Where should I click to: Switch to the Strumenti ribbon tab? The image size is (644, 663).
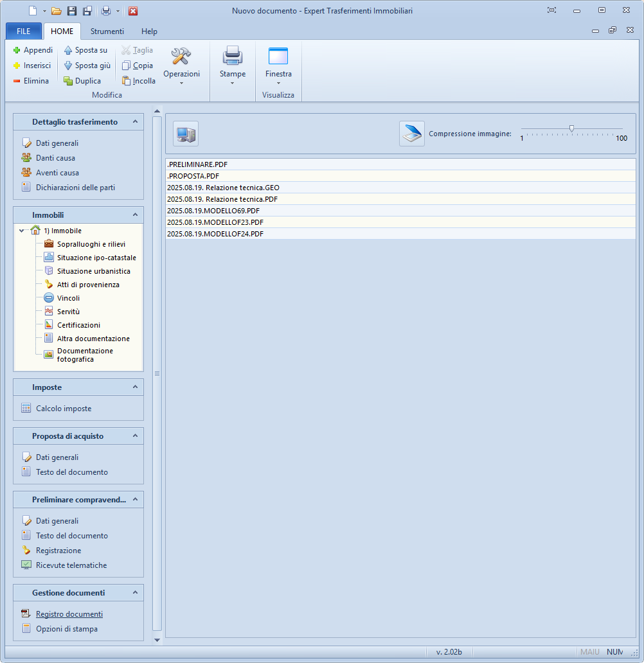click(x=107, y=31)
